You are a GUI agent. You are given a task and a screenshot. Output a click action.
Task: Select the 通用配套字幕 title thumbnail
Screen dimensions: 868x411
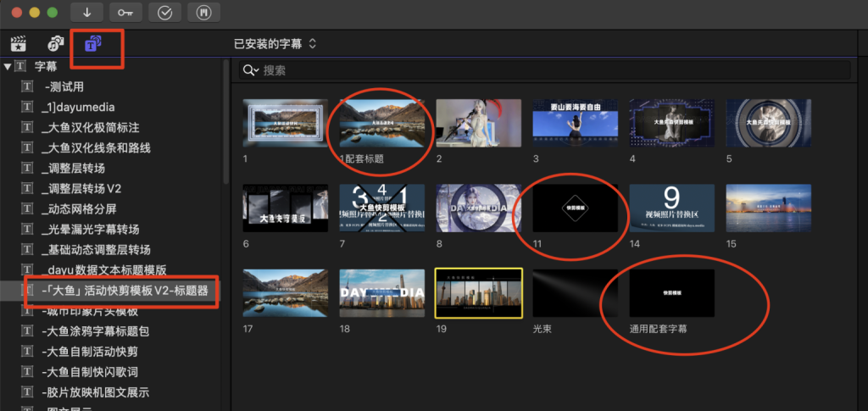(671, 293)
